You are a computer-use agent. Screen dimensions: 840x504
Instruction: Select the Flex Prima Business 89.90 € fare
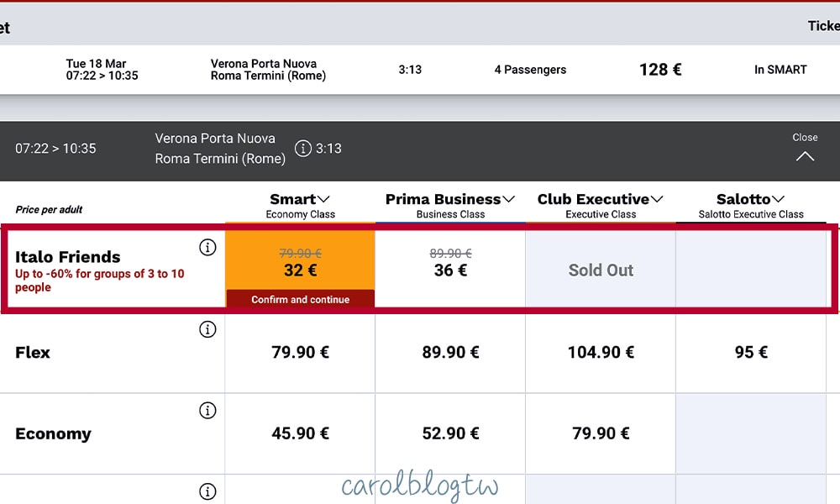[x=450, y=353]
